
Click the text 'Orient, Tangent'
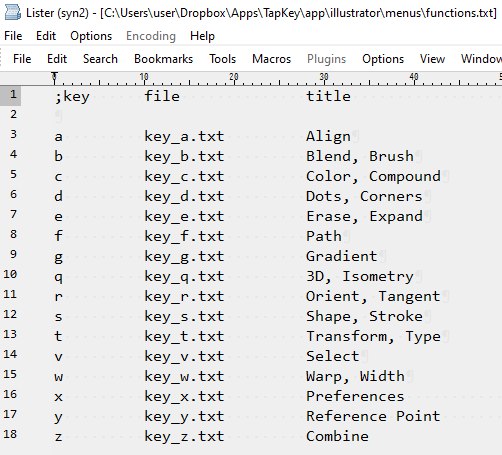coord(373,297)
